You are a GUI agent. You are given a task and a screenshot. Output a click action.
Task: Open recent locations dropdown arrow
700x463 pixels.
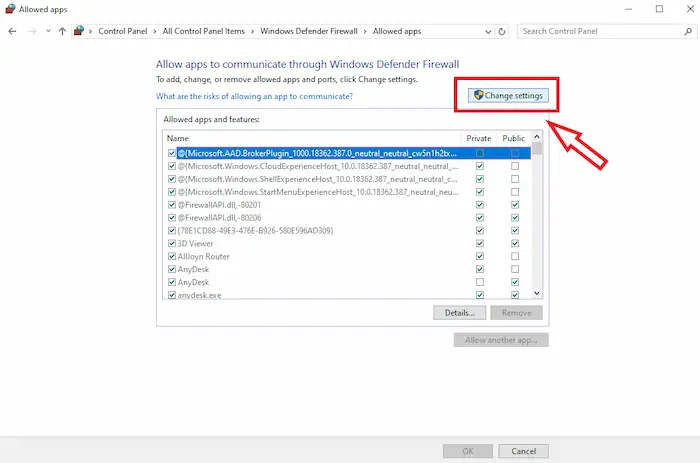click(x=48, y=31)
